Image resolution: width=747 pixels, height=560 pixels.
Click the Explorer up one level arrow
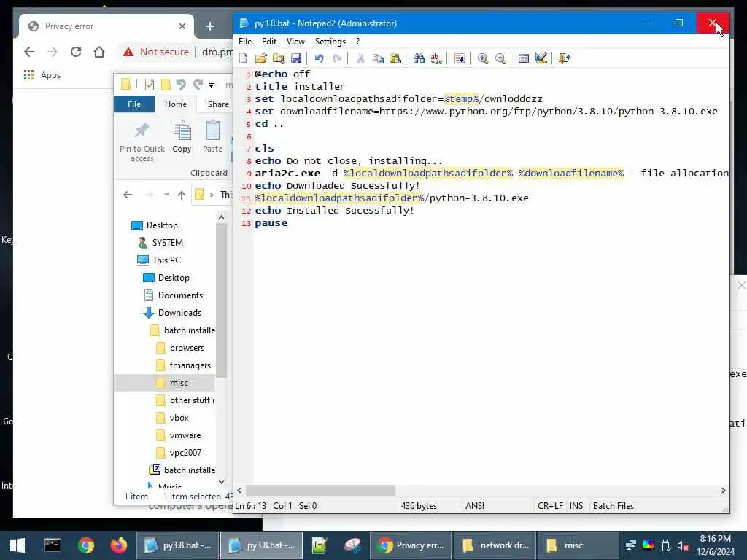tap(182, 195)
